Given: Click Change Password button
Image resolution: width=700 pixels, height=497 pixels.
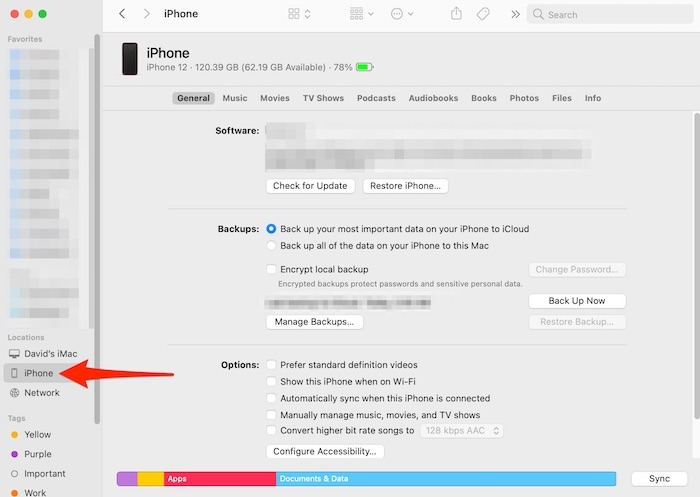Looking at the screenshot, I should point(577,269).
